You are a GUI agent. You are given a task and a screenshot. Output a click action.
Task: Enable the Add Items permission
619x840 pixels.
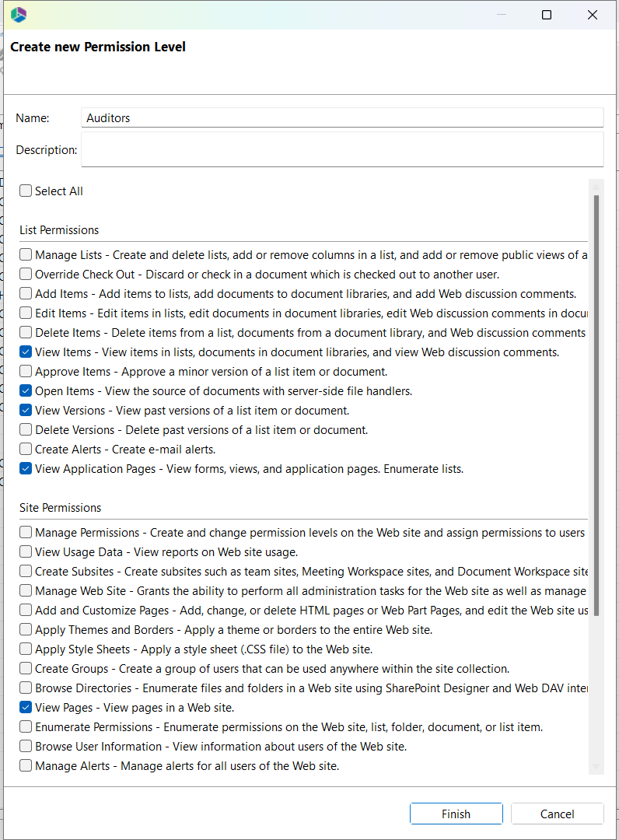click(x=26, y=294)
